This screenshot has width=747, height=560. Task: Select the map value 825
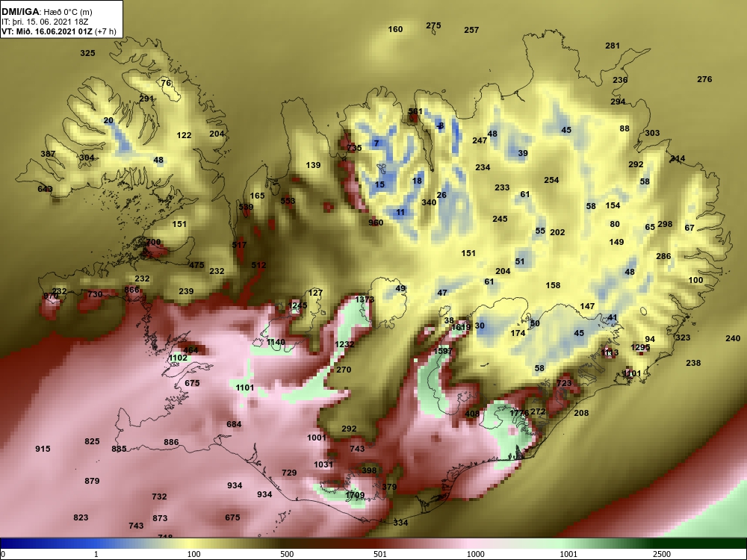point(92,442)
